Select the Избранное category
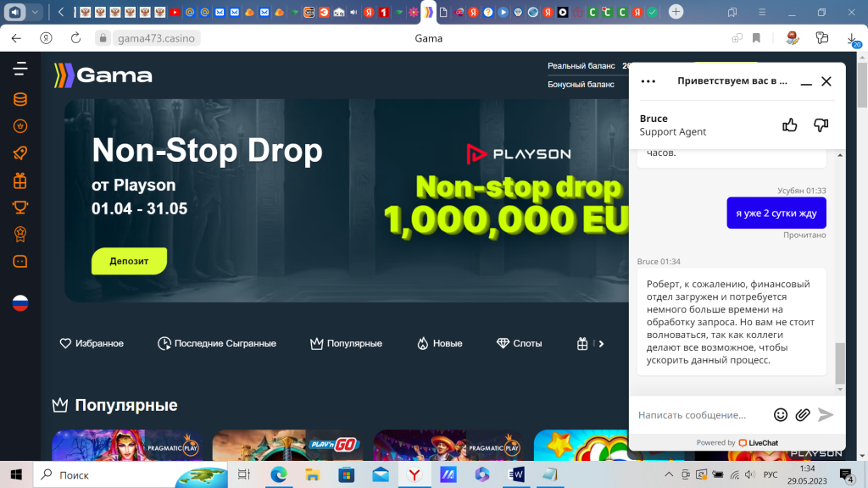Screen dimensions: 868x488 point(92,344)
